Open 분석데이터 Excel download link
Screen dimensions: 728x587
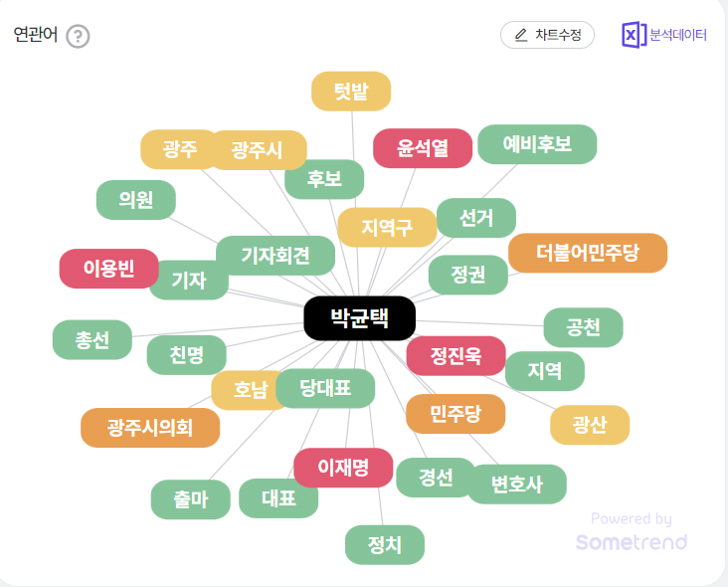[x=677, y=35]
